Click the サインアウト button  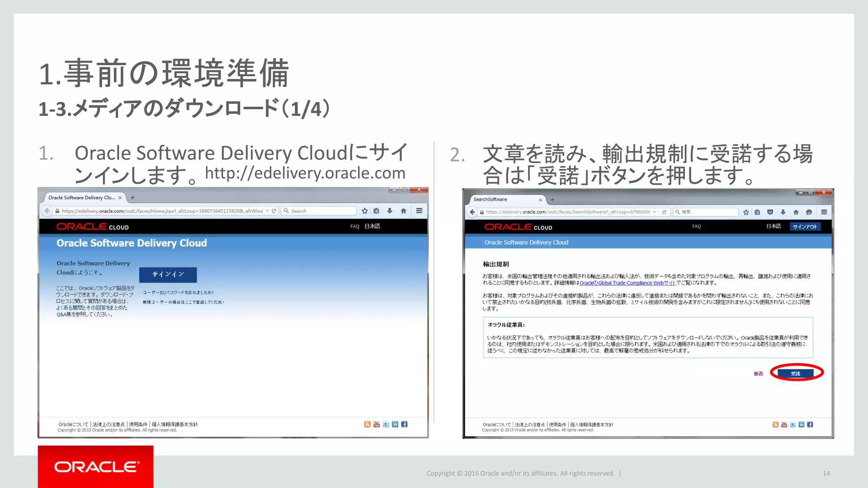coord(805,227)
